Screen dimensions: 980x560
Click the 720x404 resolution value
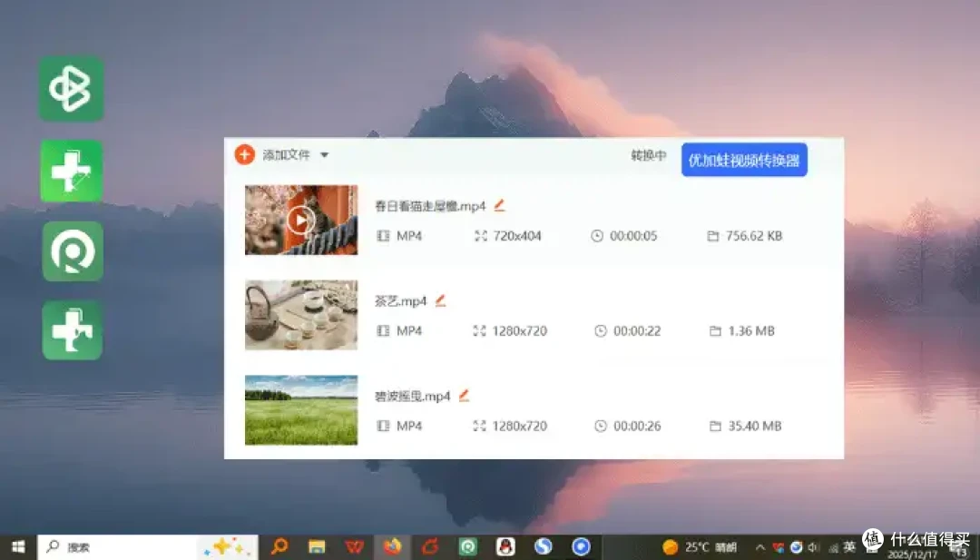[517, 236]
